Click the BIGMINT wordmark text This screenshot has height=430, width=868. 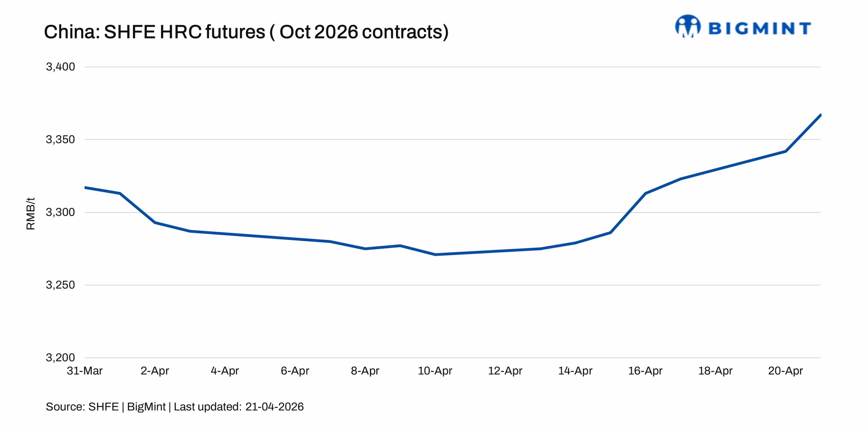tap(759, 29)
